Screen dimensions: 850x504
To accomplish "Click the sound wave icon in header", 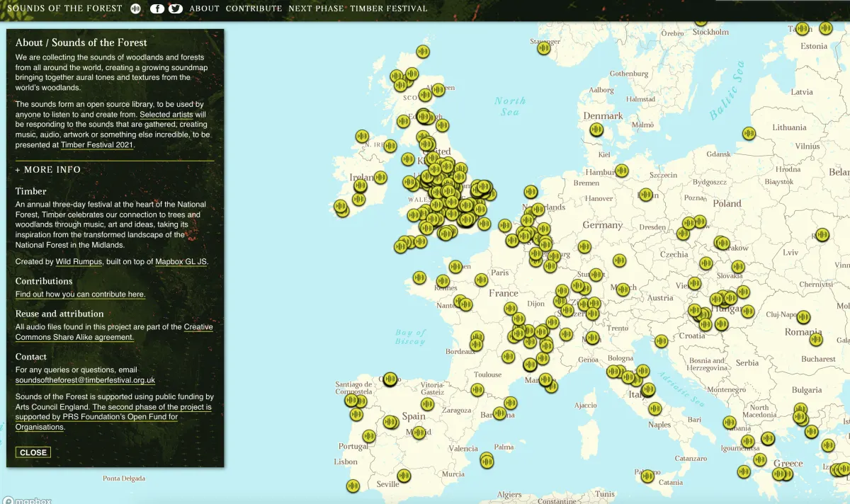I will pyautogui.click(x=136, y=8).
